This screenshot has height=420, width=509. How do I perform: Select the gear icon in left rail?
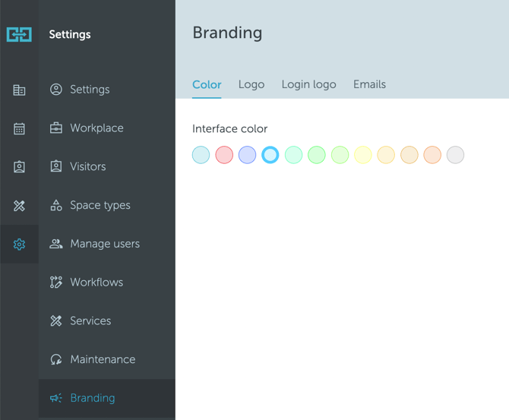(19, 245)
